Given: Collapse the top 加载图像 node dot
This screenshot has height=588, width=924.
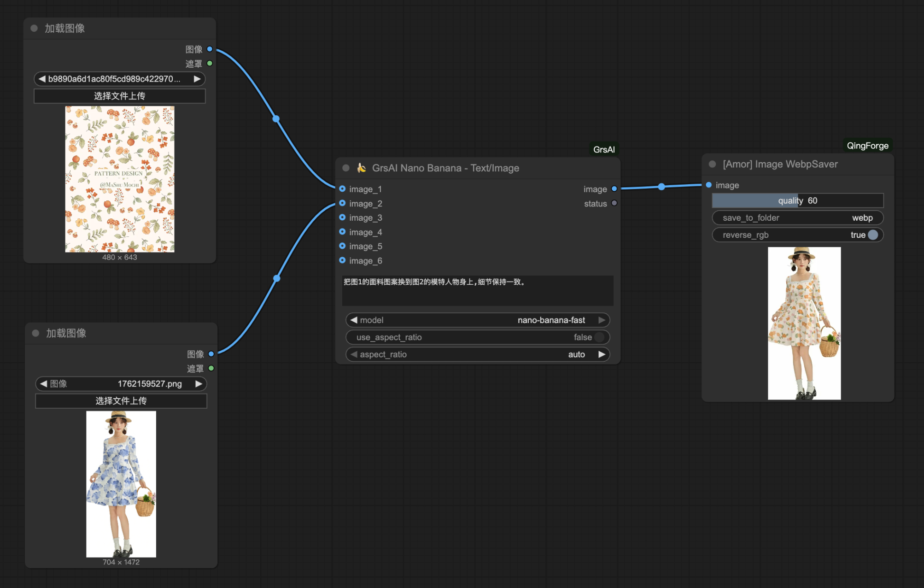Looking at the screenshot, I should tap(34, 28).
